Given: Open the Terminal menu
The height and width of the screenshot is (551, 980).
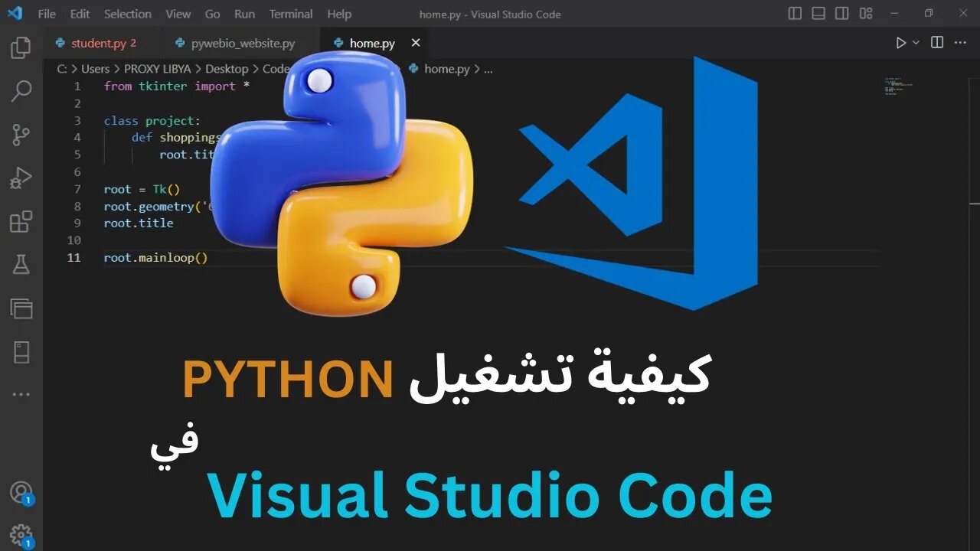Looking at the screenshot, I should pos(291,14).
